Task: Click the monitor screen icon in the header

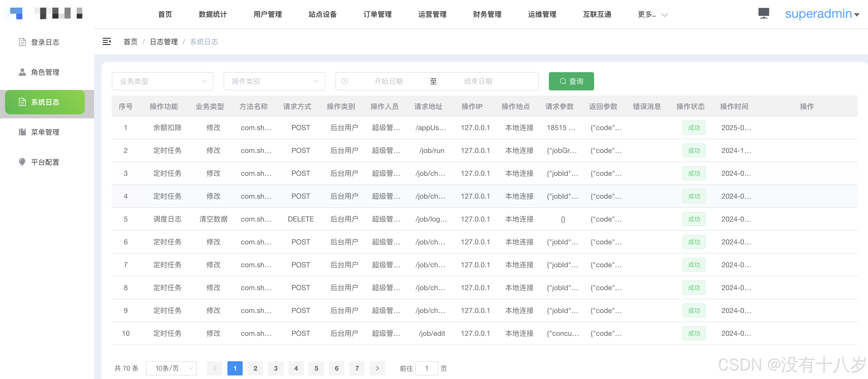Action: [x=763, y=13]
